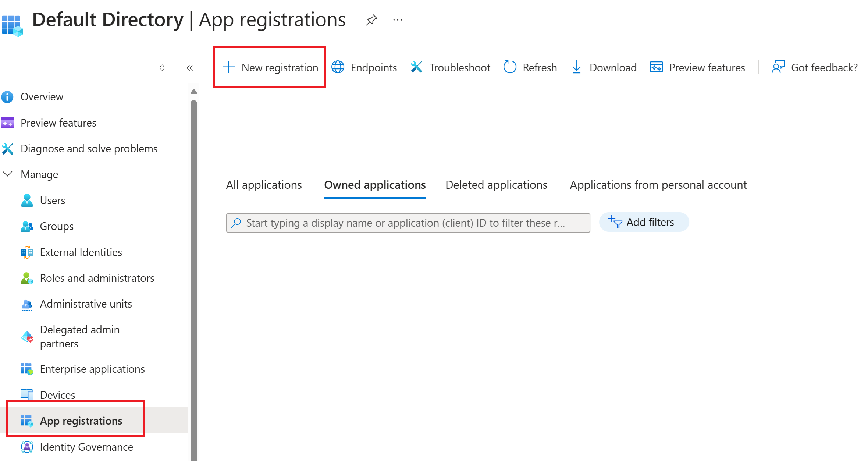Click the Endpoints globe icon

click(338, 67)
